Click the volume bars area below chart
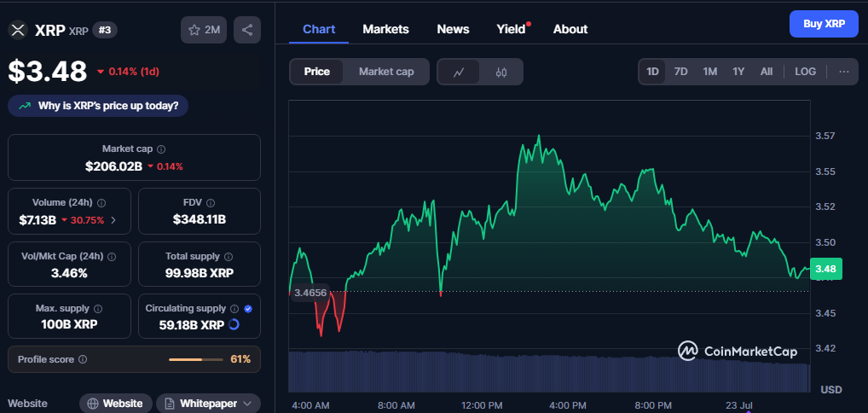Screen dimensions: 868x413 pyautogui.click(x=549, y=371)
